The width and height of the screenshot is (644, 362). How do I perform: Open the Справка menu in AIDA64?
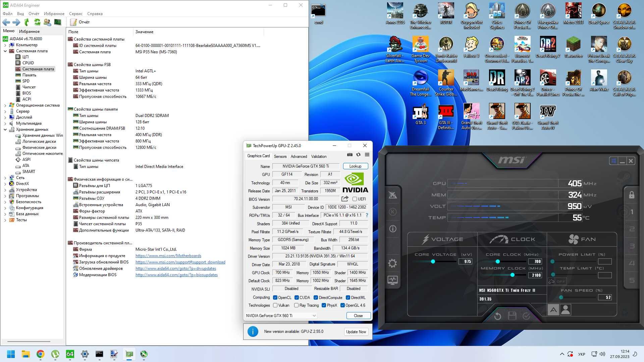95,14
